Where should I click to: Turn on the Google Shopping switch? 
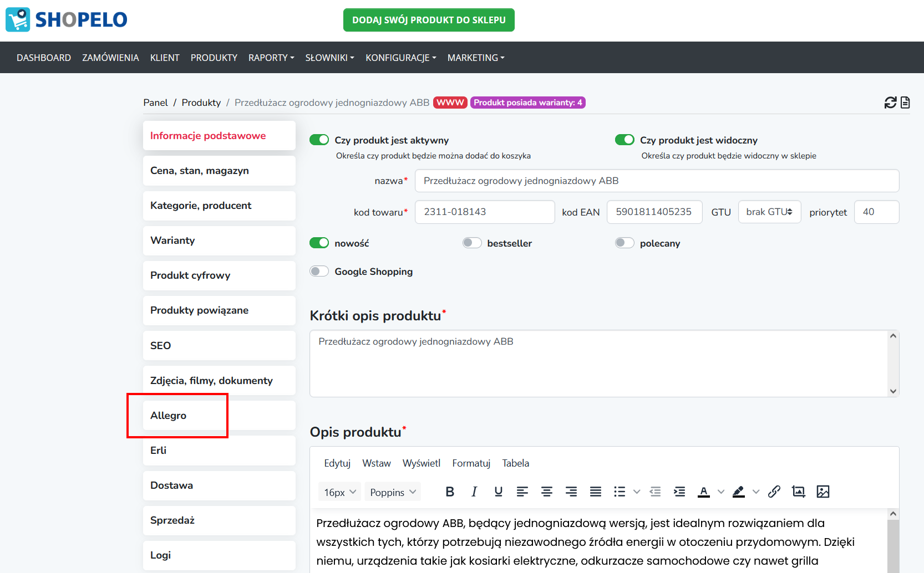(319, 271)
